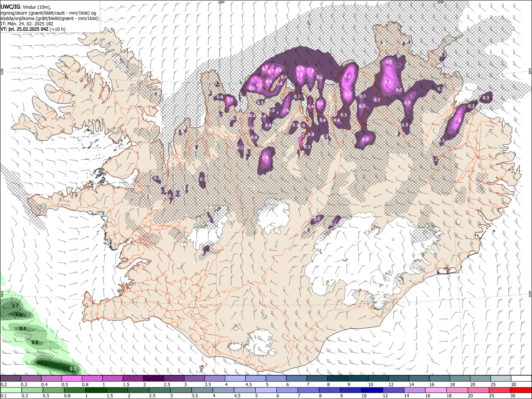Click the '4.5' label in rain legend row

pyautogui.click(x=237, y=396)
